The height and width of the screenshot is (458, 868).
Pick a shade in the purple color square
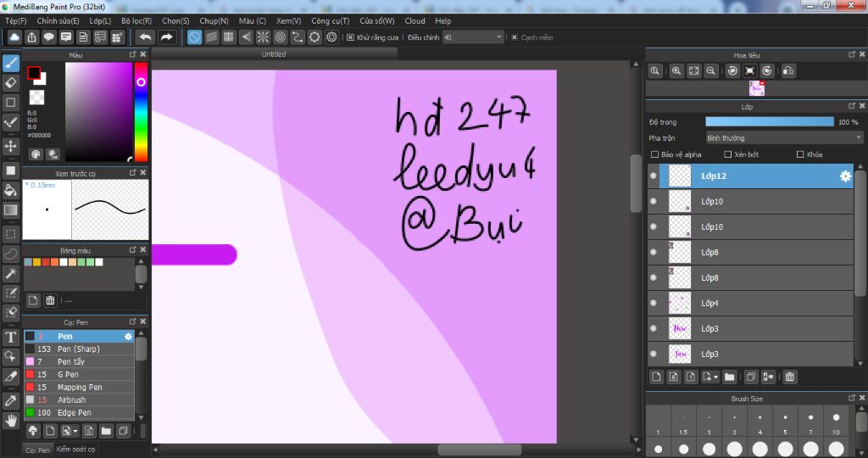98,111
